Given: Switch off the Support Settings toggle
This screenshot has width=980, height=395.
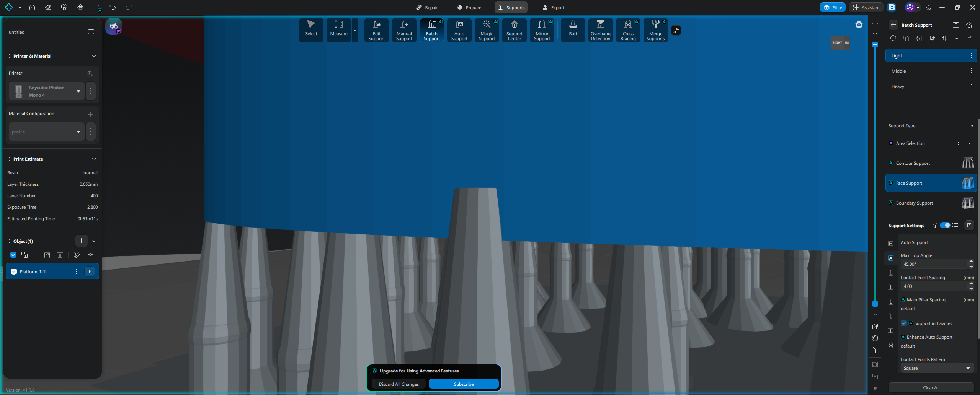Looking at the screenshot, I should (x=945, y=226).
